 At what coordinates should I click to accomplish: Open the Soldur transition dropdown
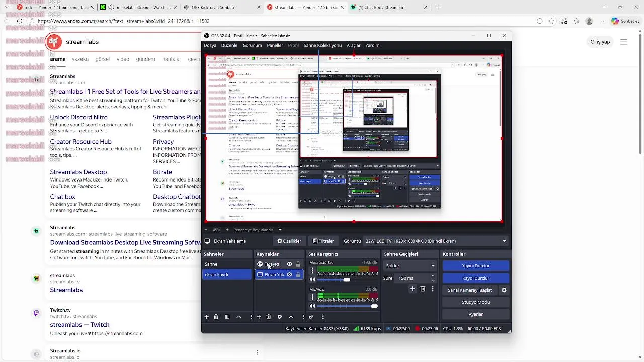(410, 266)
